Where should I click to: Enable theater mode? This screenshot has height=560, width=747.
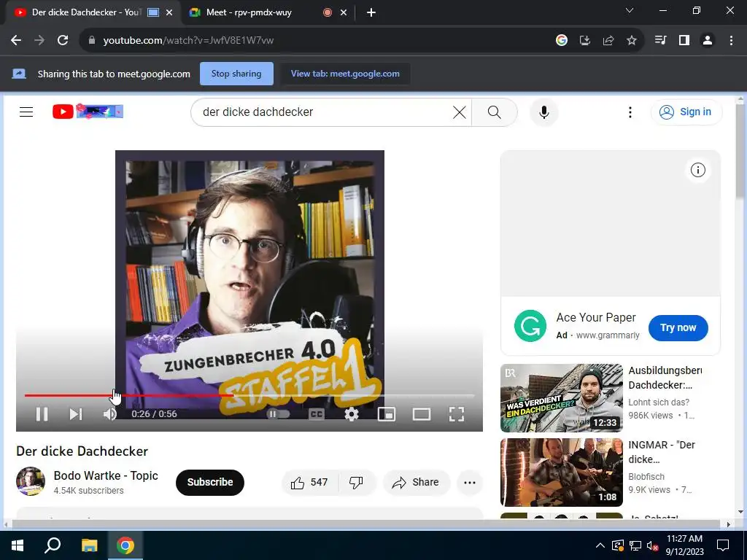tap(422, 414)
